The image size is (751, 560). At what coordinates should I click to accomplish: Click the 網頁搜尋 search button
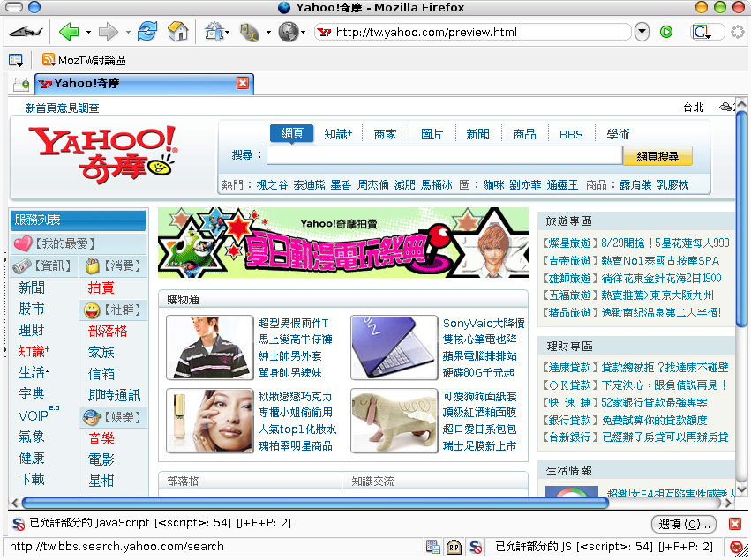657,156
